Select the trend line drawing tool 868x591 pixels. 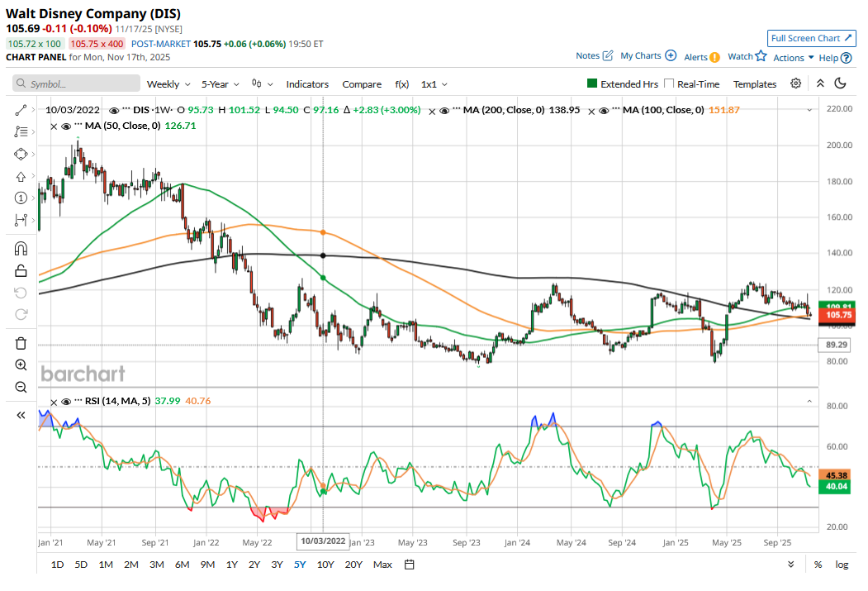tap(21, 110)
